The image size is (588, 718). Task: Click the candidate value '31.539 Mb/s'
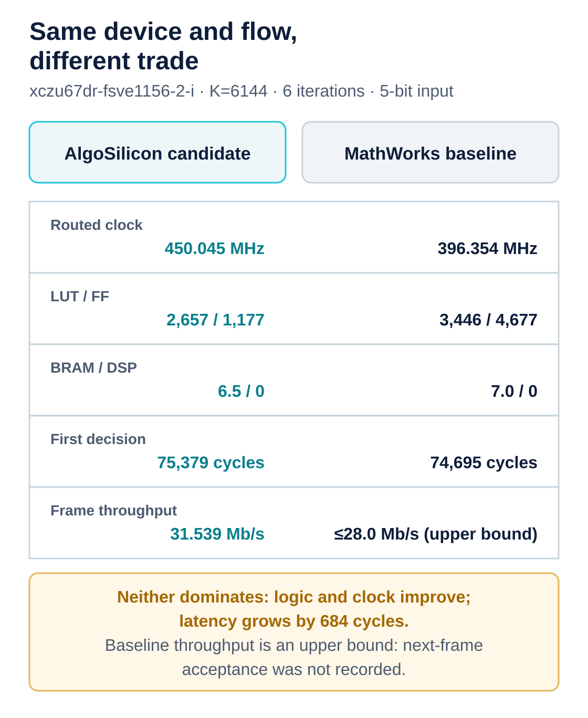217,534
